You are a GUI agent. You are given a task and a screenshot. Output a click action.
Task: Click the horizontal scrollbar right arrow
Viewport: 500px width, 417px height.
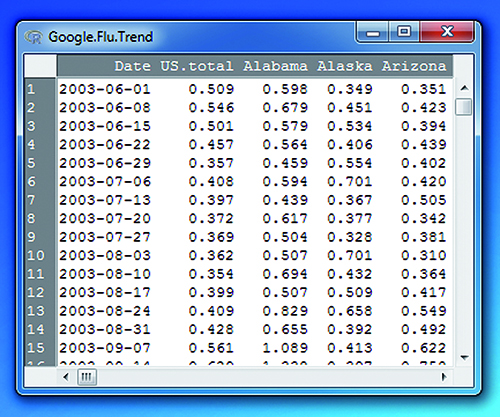[x=444, y=377]
